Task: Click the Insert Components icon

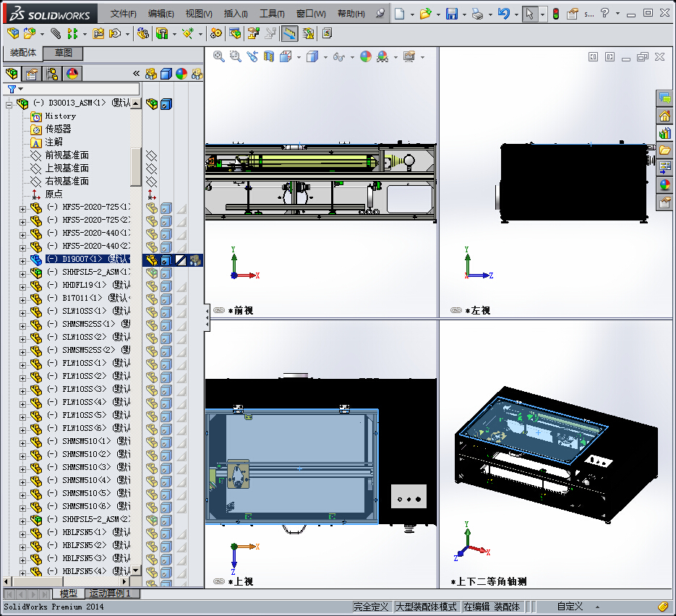Action: click(13, 33)
